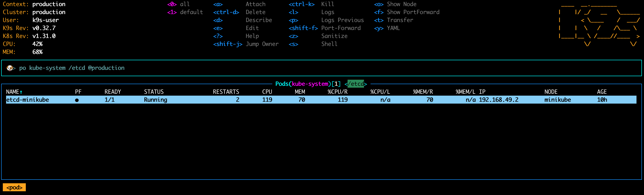Click the RESTARTS column header
The height and width of the screenshot is (195, 644).
pos(226,92)
